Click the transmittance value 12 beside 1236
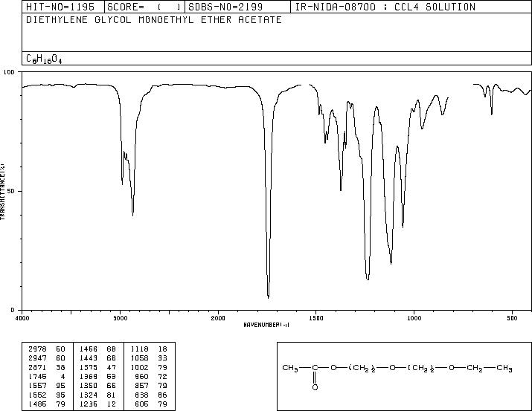532x411 pixels. click(x=112, y=404)
